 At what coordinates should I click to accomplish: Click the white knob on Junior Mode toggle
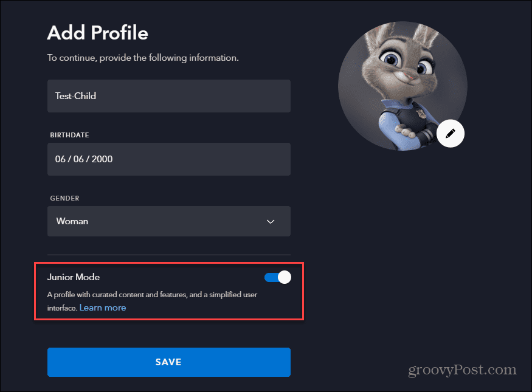click(283, 277)
